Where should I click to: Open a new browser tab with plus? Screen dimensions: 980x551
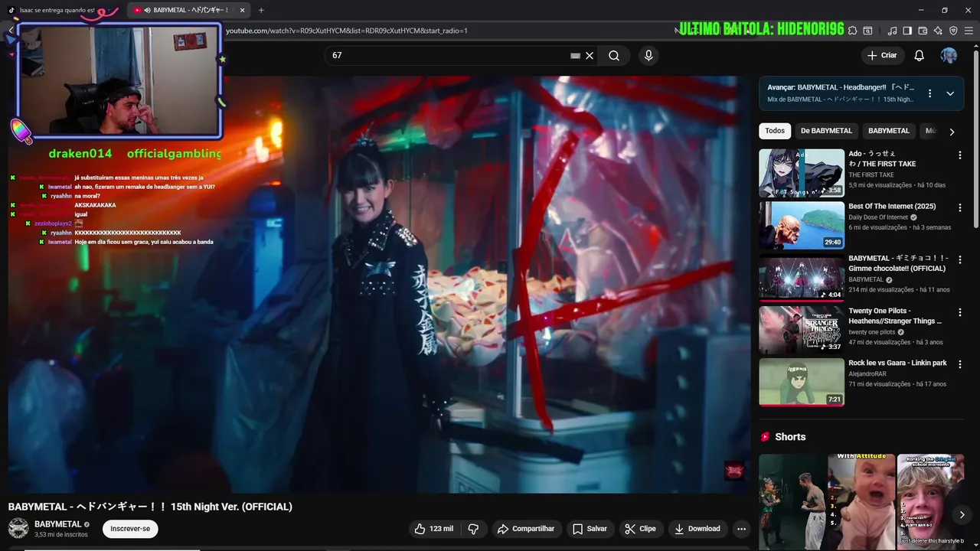pyautogui.click(x=261, y=10)
